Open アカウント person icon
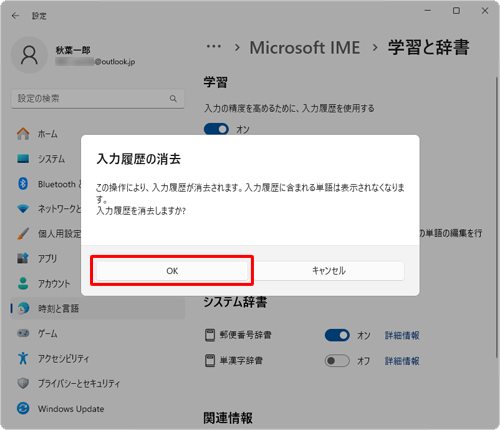500x430 pixels. [x=23, y=283]
